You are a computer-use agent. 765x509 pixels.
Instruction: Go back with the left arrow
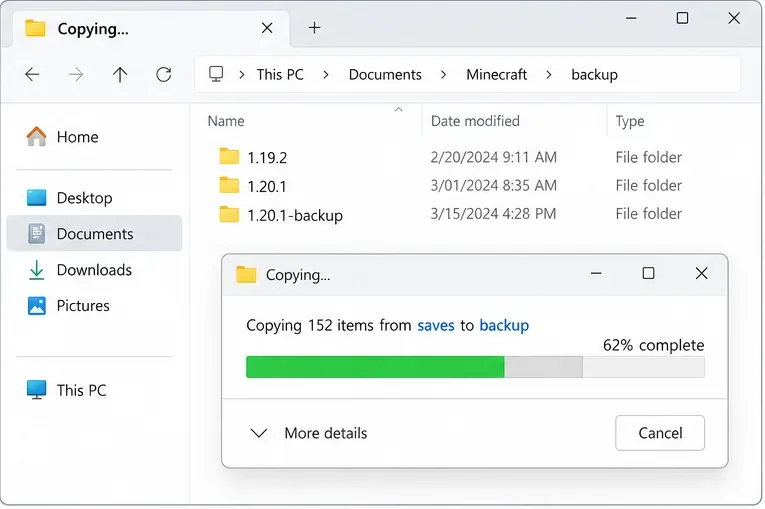(32, 75)
